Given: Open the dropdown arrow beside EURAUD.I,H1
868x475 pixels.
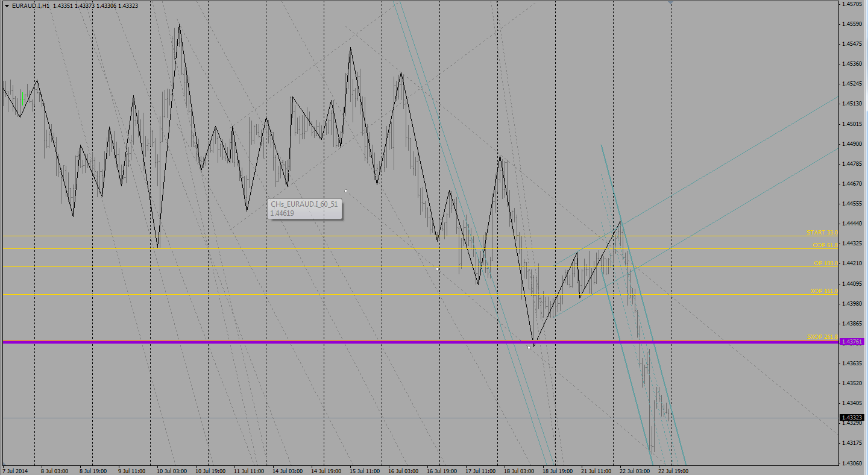Looking at the screenshot, I should point(6,5).
